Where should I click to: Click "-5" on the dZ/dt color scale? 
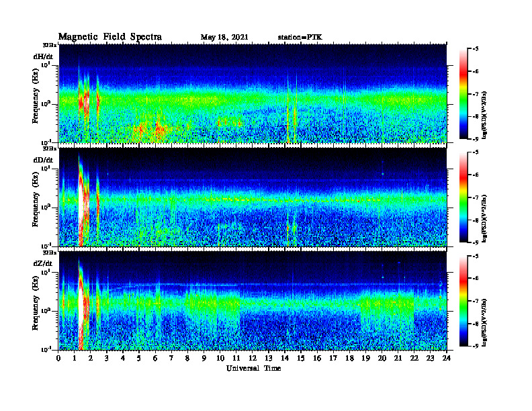click(476, 256)
